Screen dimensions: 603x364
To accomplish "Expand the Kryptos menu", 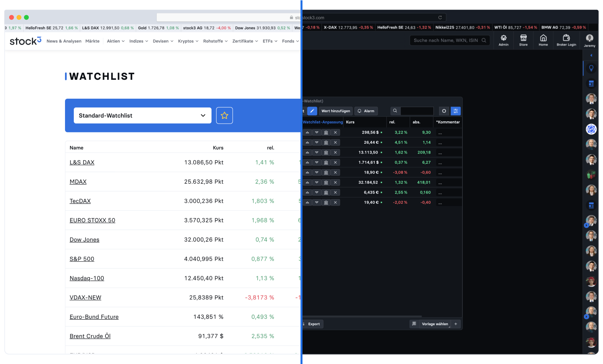I will pyautogui.click(x=188, y=41).
